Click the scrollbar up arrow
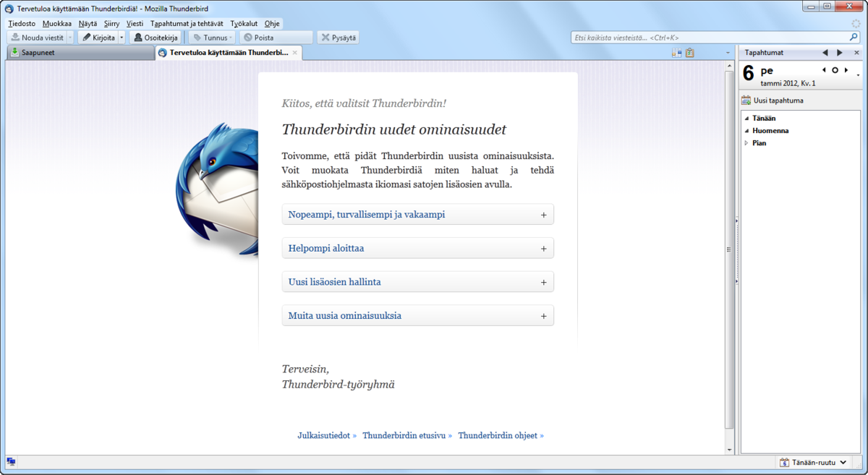This screenshot has height=475, width=868. 729,66
